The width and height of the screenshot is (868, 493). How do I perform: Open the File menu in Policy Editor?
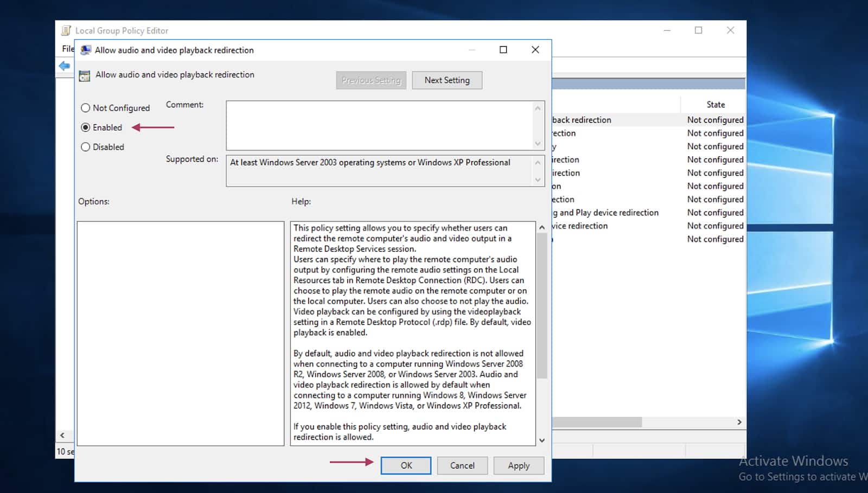[x=68, y=49]
